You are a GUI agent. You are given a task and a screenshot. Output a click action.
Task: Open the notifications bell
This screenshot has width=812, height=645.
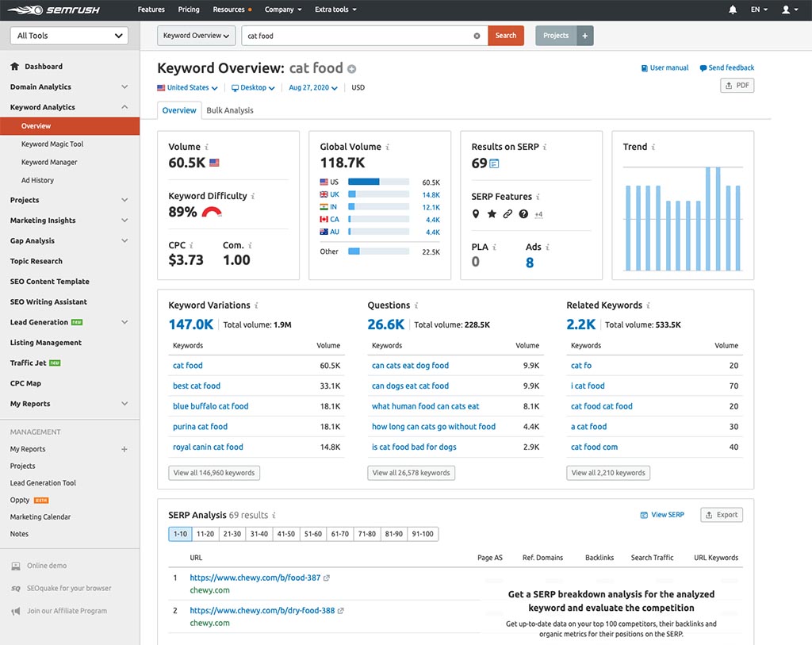[x=732, y=10]
